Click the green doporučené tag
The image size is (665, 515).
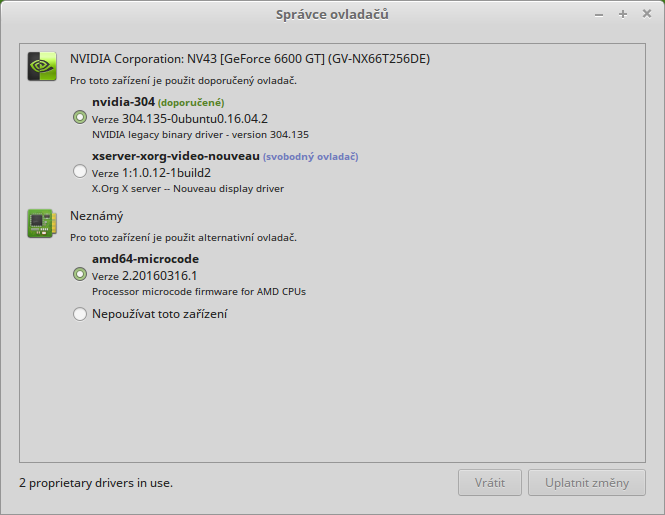point(191,102)
